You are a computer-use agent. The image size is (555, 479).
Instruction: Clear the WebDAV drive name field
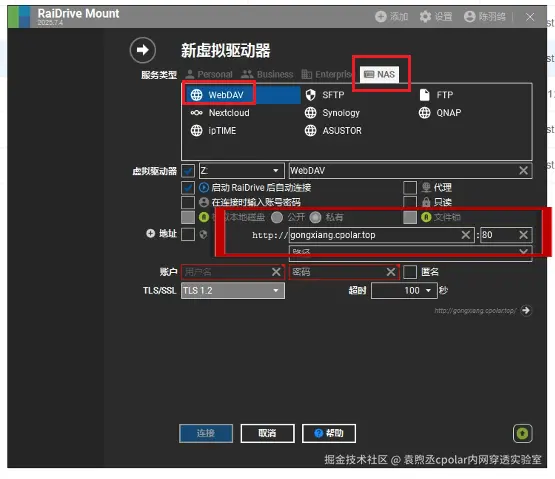click(523, 171)
